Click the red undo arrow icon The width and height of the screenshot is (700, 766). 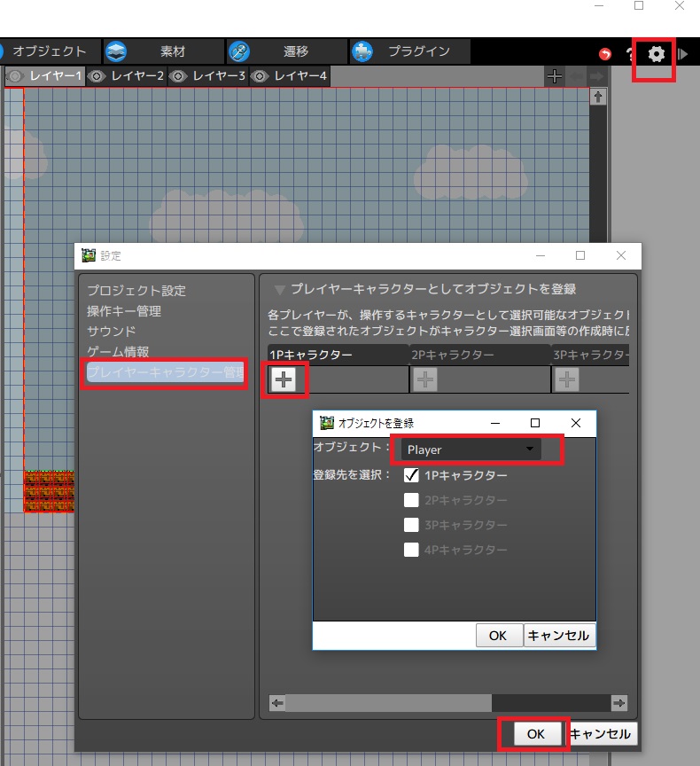(605, 54)
